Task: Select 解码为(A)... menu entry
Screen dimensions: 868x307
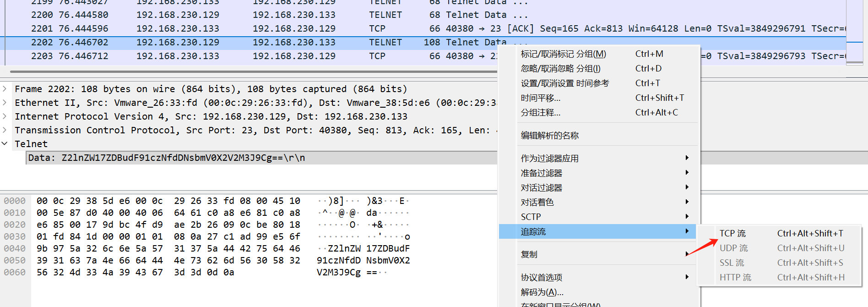Action: pyautogui.click(x=599, y=292)
